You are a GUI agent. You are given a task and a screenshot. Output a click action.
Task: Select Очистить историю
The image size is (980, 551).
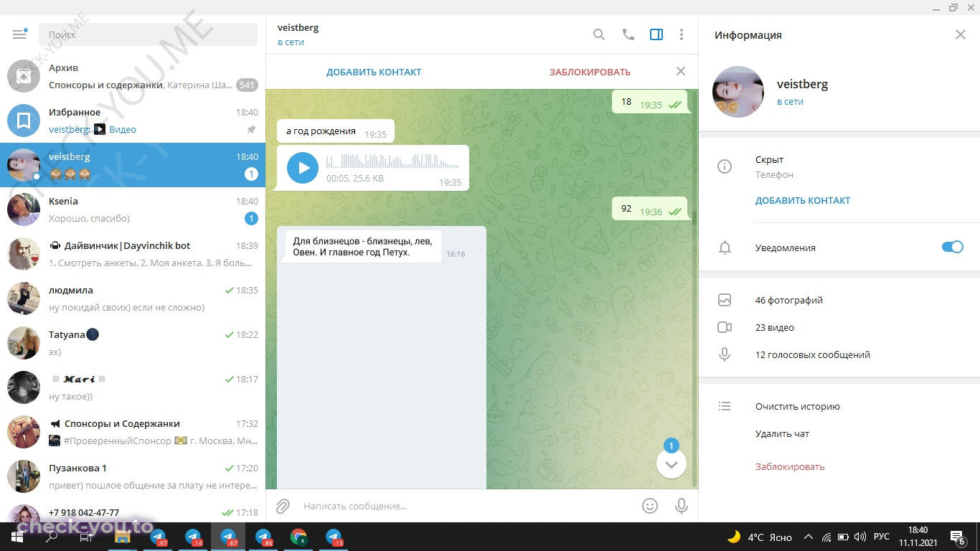[798, 407]
